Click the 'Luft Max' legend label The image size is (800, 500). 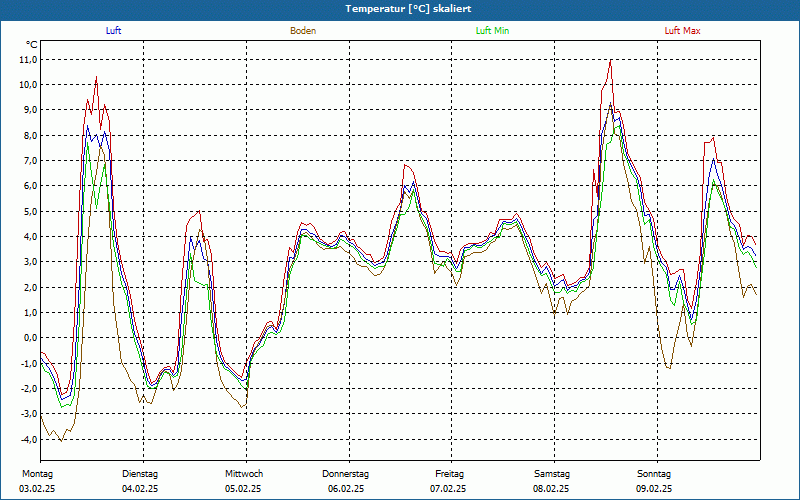[682, 31]
